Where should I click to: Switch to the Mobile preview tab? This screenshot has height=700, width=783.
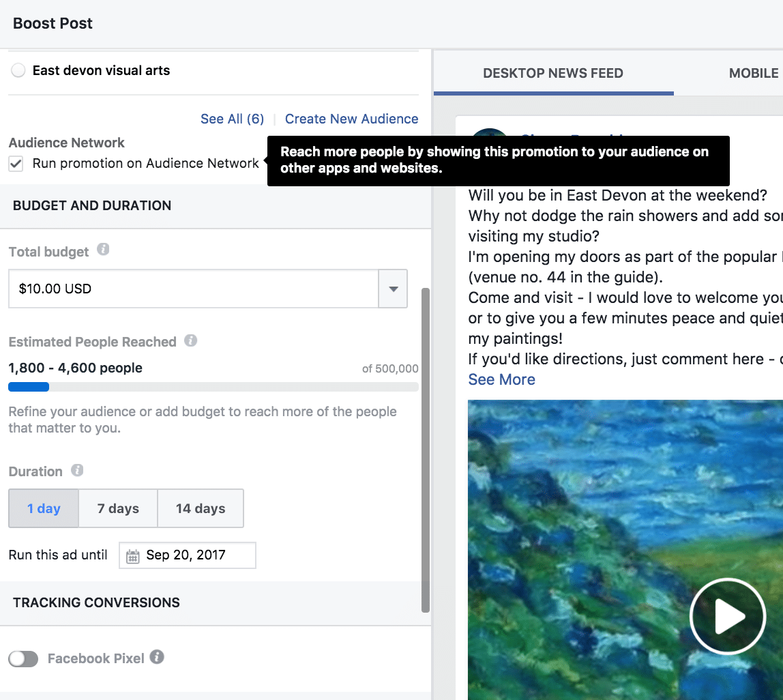[754, 73]
